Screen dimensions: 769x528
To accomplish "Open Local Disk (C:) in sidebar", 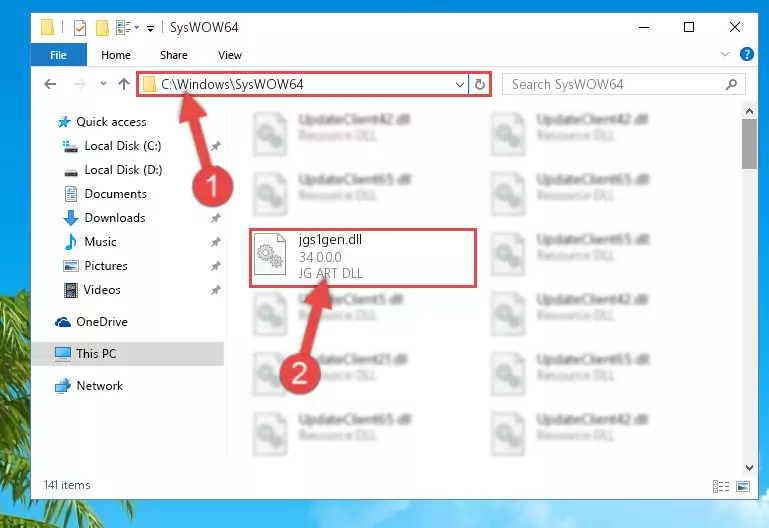I will coord(123,146).
